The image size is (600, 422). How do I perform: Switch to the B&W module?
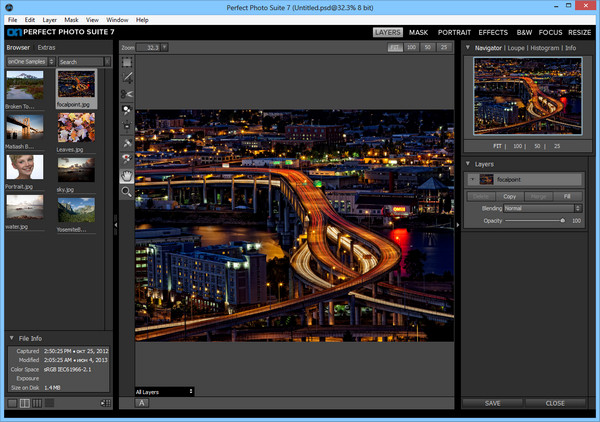click(524, 33)
